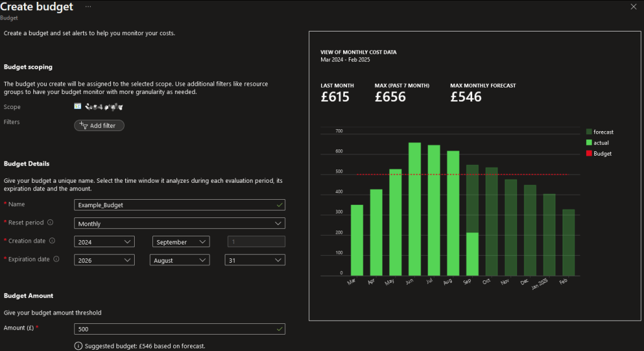Click the Amount field containing 500
The width and height of the screenshot is (644, 351).
tap(179, 329)
